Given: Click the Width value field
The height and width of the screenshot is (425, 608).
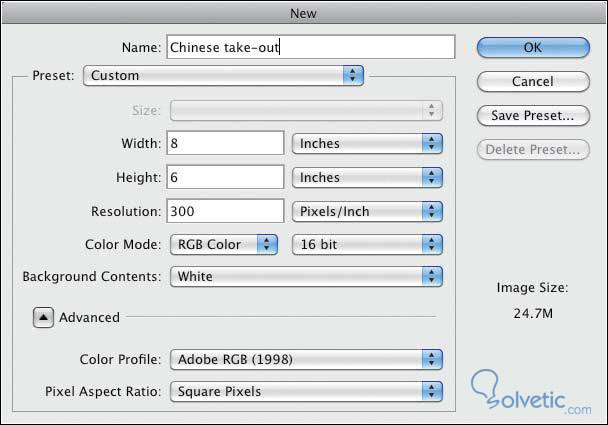Looking at the screenshot, I should coord(226,143).
